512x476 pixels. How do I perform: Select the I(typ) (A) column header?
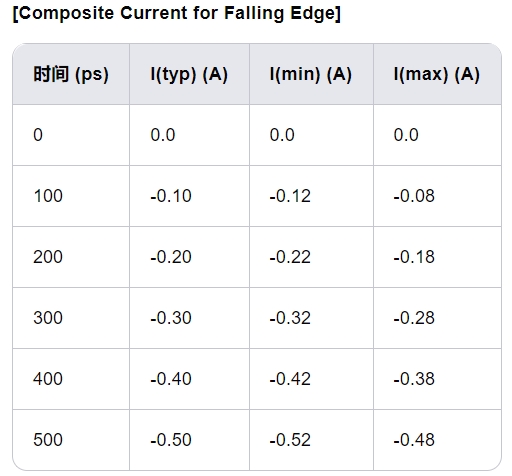(189, 74)
